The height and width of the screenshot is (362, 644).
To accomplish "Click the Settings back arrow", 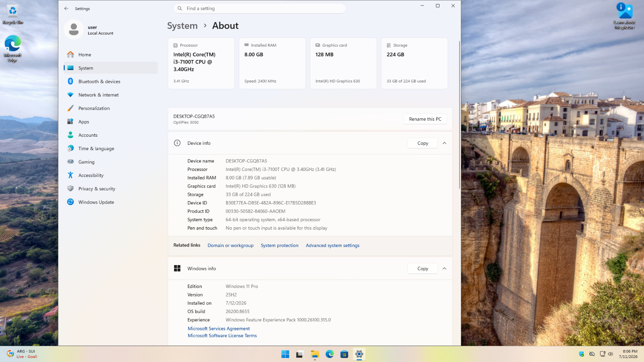I will (66, 8).
